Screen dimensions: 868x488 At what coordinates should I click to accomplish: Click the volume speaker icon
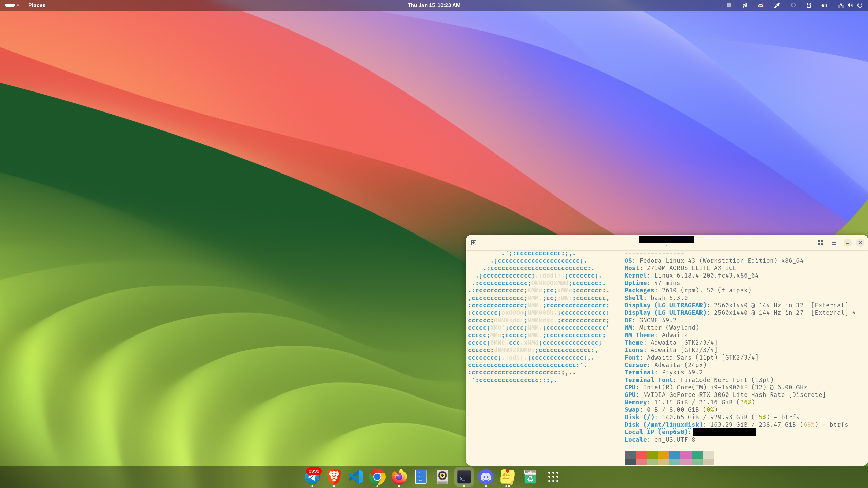tap(850, 5)
